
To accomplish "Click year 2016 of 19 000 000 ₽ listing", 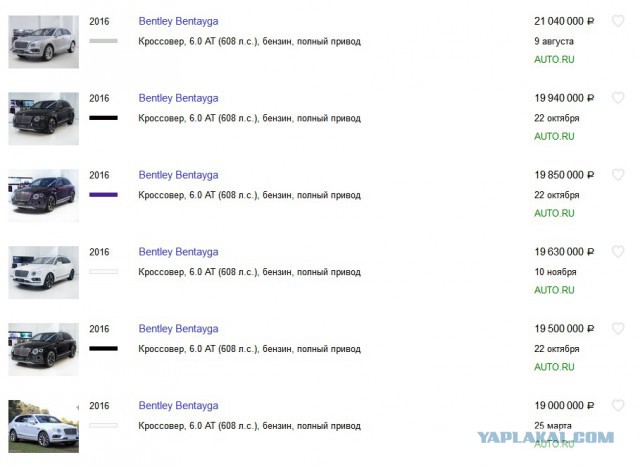I will tap(99, 406).
